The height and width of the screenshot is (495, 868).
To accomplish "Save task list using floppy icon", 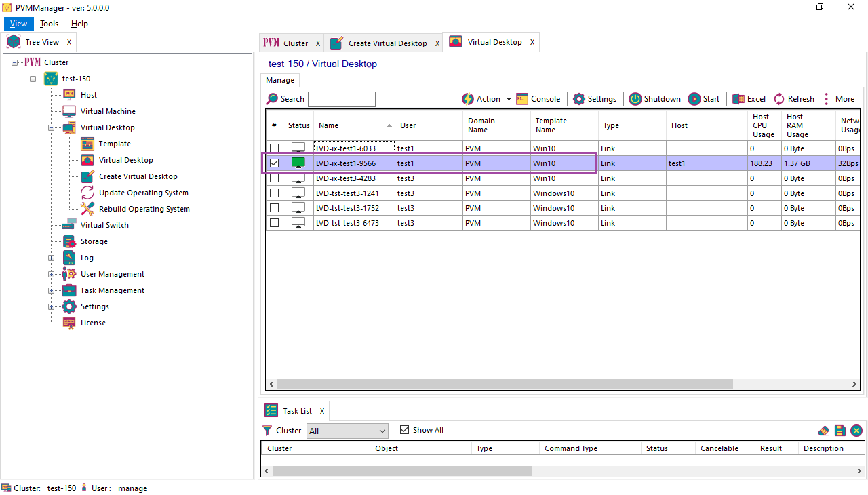I will point(840,431).
